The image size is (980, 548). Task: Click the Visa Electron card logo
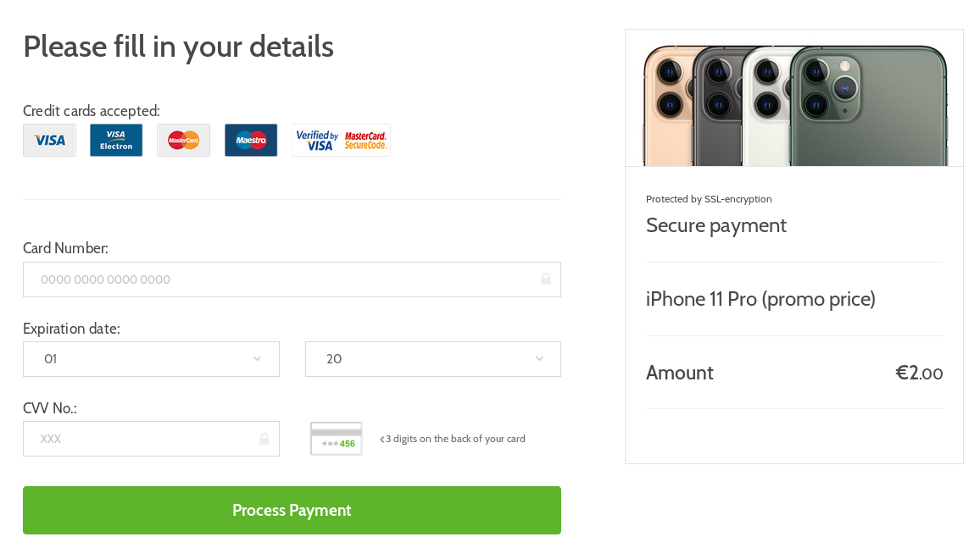[x=116, y=141]
